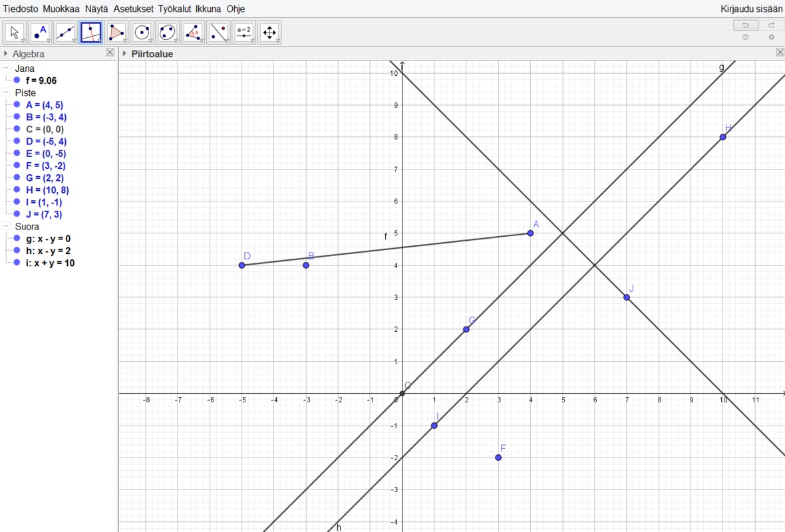Collapse the Suora tree group

click(x=6, y=227)
